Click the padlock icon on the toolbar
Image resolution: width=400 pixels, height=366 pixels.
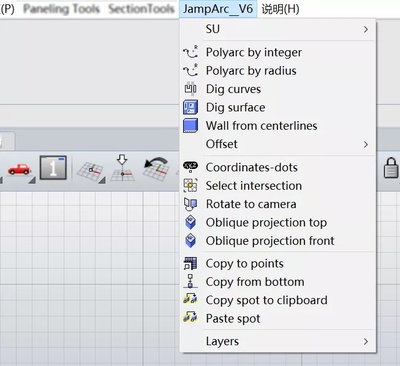tap(391, 168)
